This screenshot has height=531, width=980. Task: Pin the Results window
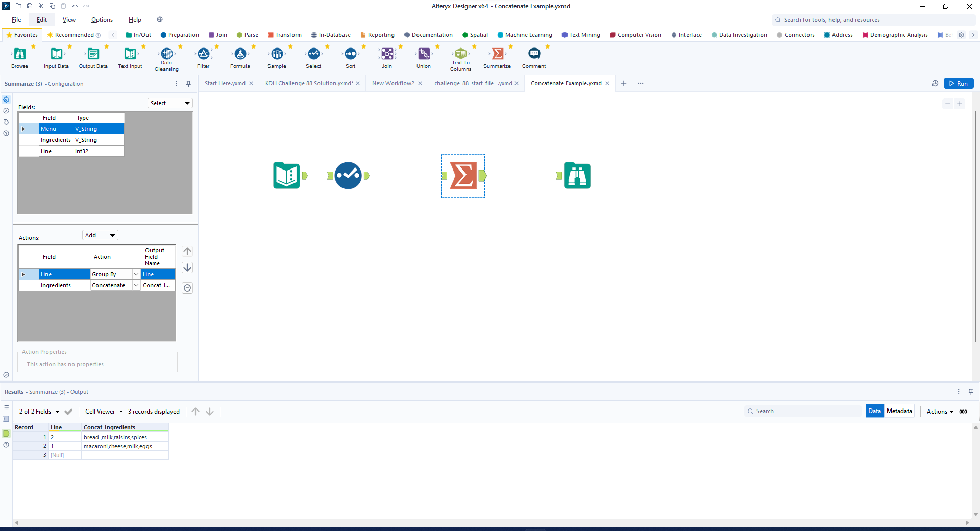pyautogui.click(x=971, y=392)
